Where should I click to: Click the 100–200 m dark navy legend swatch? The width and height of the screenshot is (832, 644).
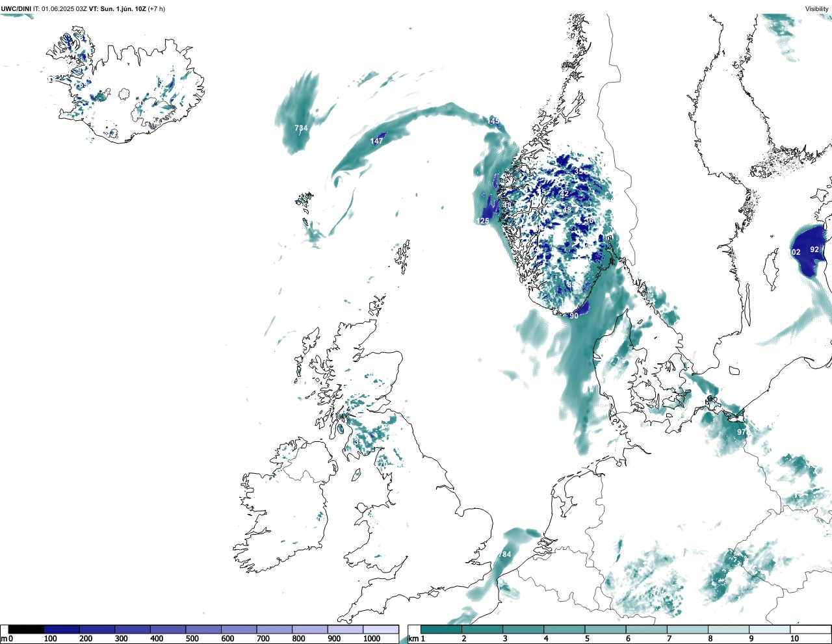(62, 629)
